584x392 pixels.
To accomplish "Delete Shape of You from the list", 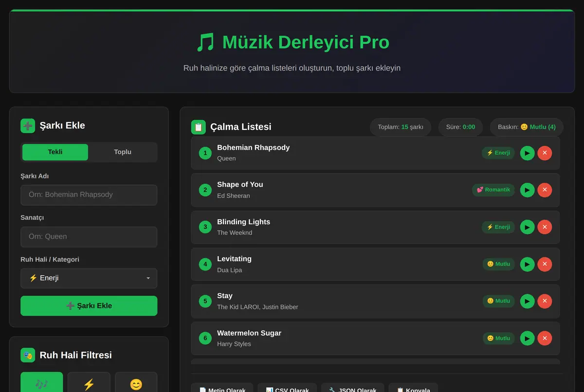I will click(545, 190).
